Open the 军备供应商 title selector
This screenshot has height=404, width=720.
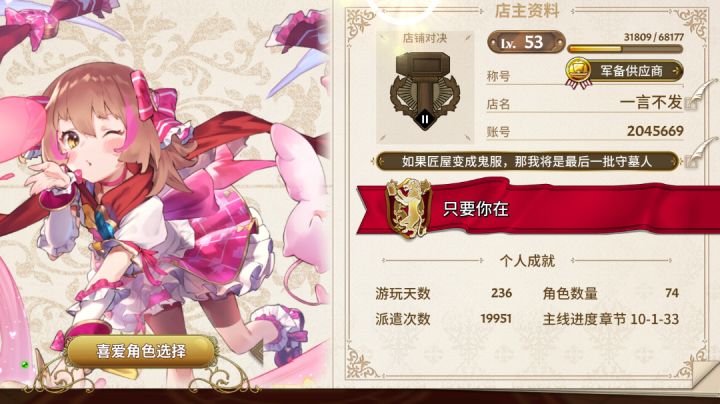pyautogui.click(x=624, y=71)
